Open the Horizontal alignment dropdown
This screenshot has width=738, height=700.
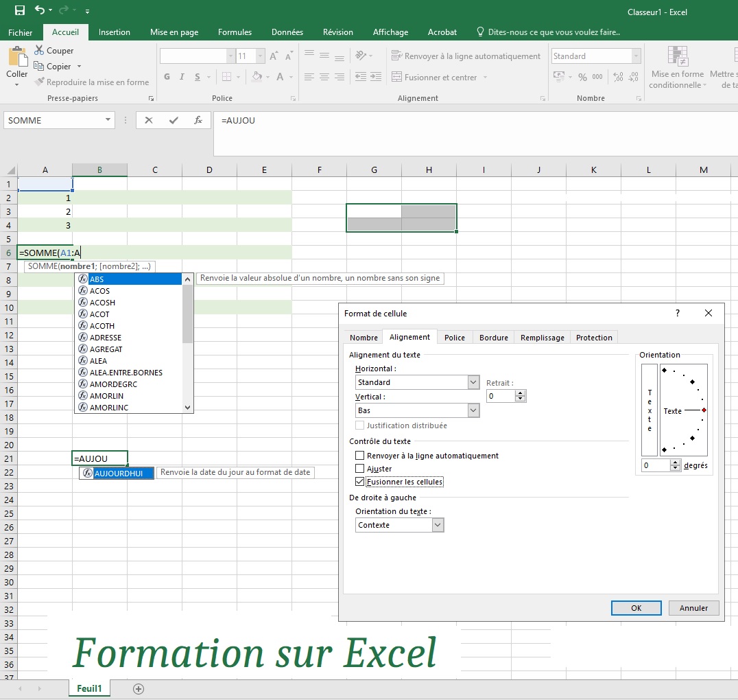[473, 382]
